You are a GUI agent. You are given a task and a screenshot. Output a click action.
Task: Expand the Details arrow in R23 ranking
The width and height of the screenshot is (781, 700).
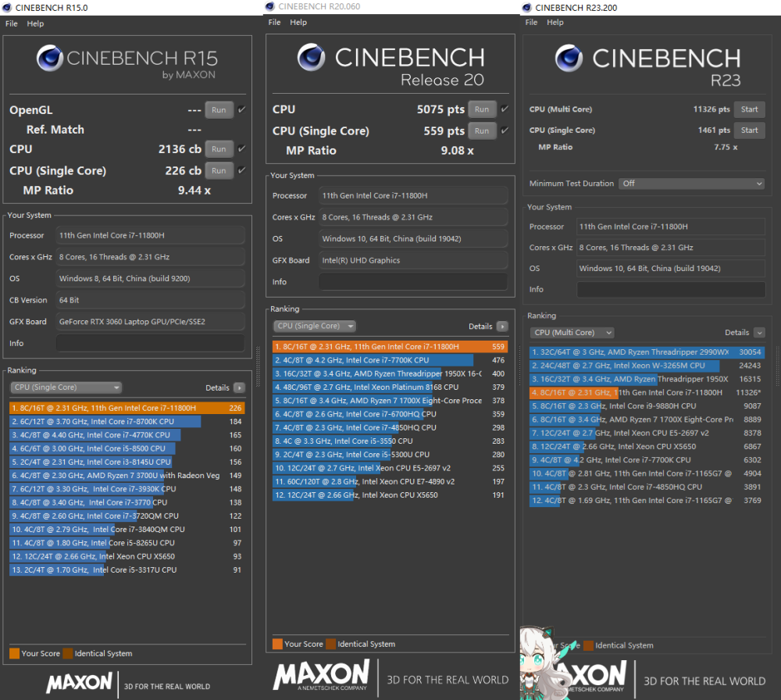click(x=760, y=332)
